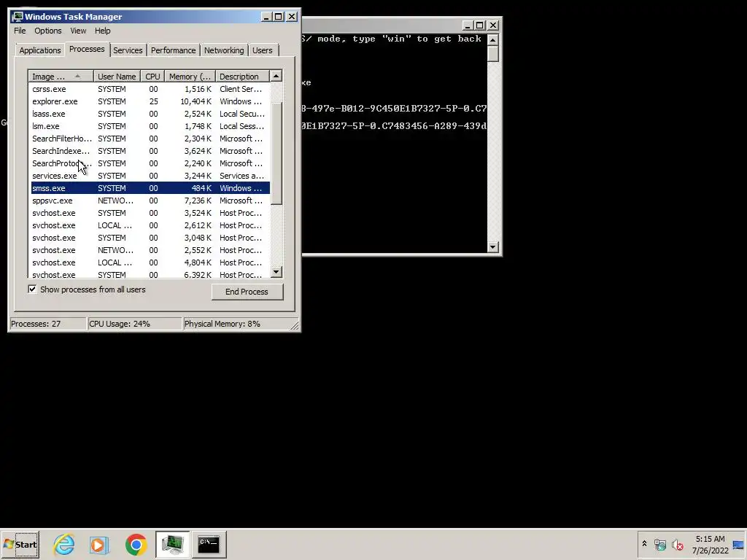747x560 pixels.
Task: Click the End Process button
Action: coord(247,292)
